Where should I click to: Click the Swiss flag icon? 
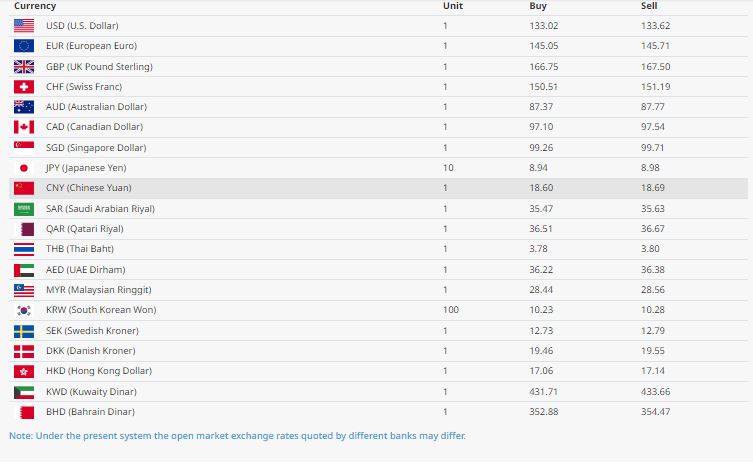(25, 87)
